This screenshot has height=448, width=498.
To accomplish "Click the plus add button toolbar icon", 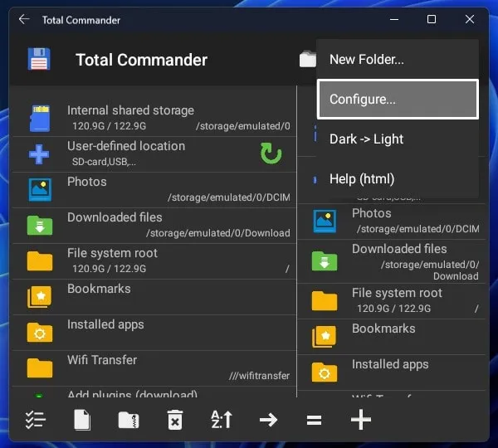I will 361,420.
